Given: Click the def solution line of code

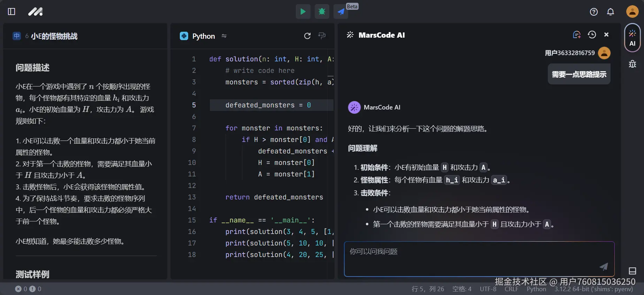Looking at the screenshot, I should tap(271, 59).
